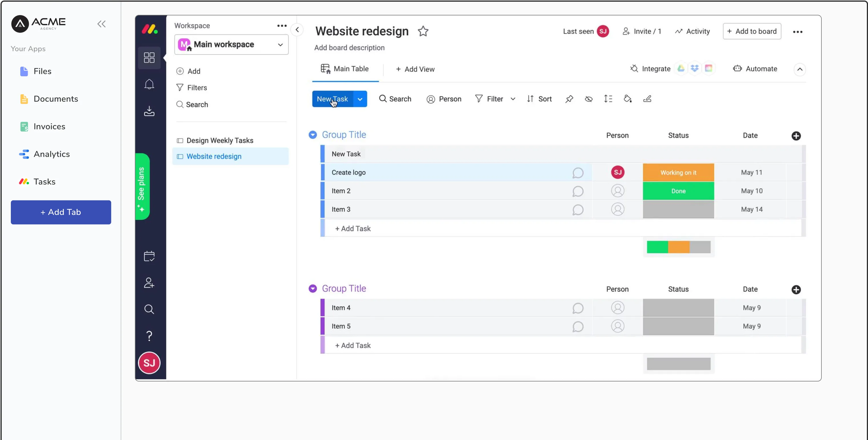This screenshot has height=440, width=868.
Task: Collapse the purple Group Title
Action: tap(313, 288)
